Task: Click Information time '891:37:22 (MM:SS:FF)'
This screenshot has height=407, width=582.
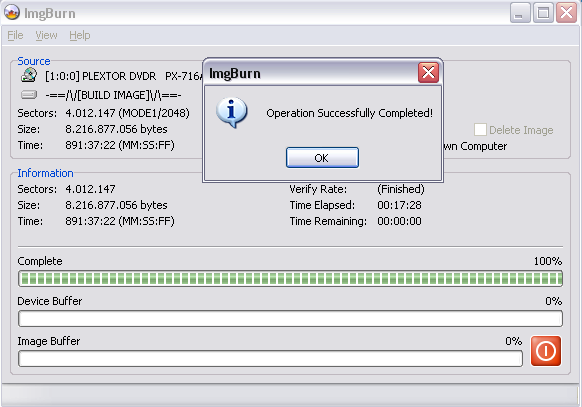Action: [120, 221]
